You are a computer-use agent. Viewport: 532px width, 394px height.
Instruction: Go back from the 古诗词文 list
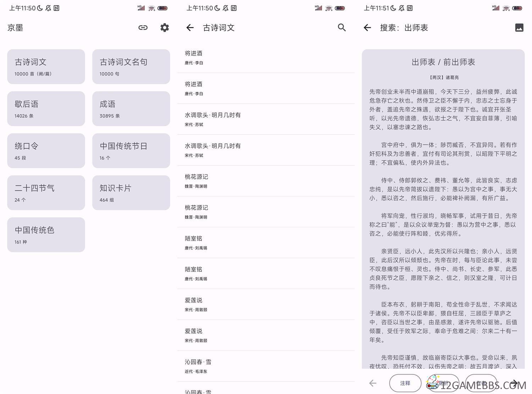[190, 28]
